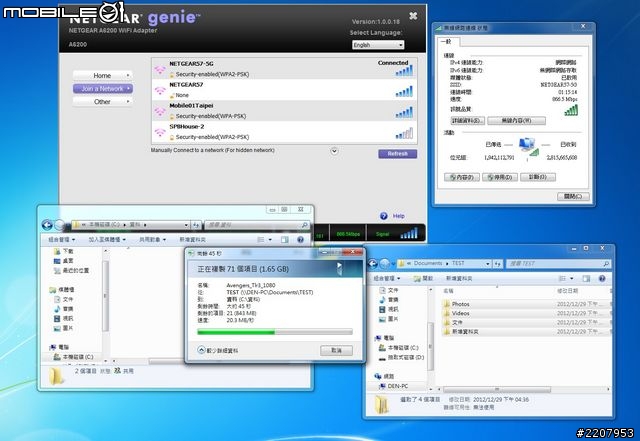
Task: Open 組合管理 dropdown in left Explorer
Action: pyautogui.click(x=62, y=240)
